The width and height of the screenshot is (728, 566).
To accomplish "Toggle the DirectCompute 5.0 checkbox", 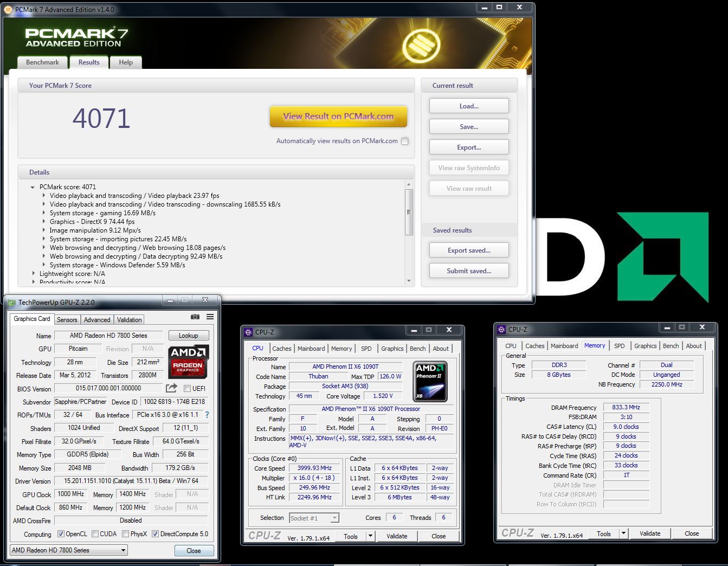I will click(155, 534).
